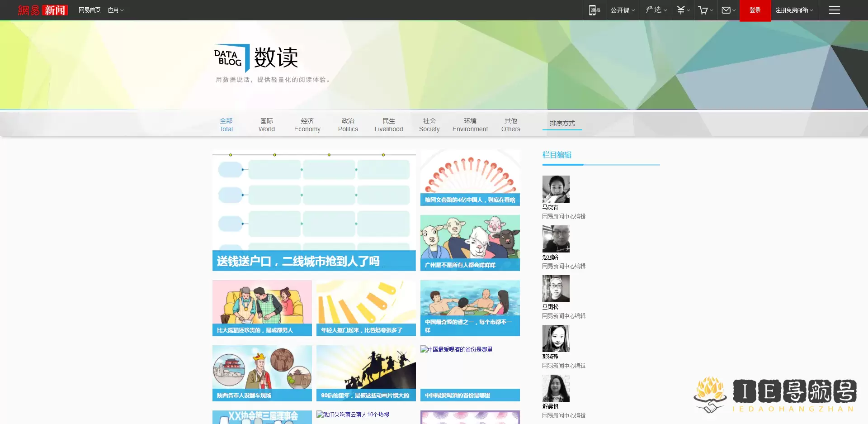The image size is (868, 424).
Task: Click the NetEase mobile app phone icon
Action: (x=594, y=10)
